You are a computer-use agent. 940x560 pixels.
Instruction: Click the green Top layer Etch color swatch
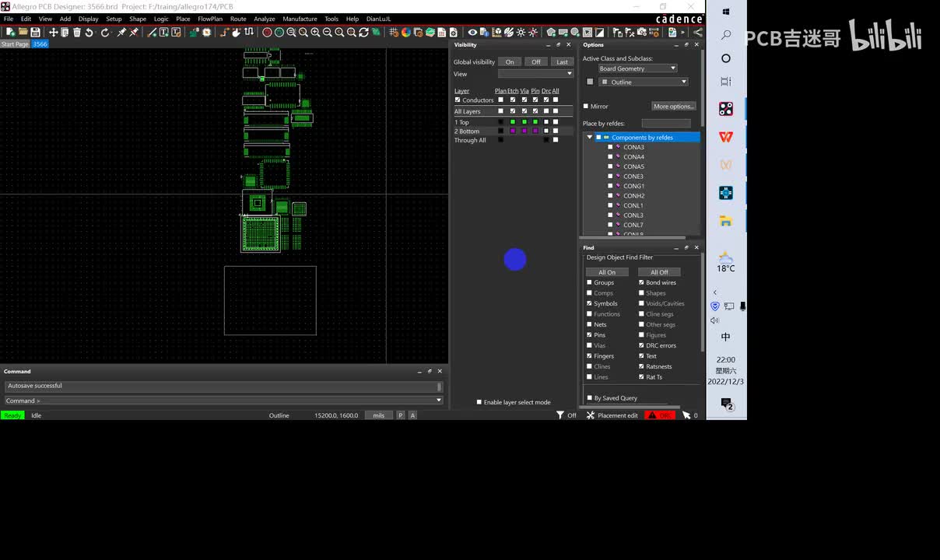click(x=513, y=122)
